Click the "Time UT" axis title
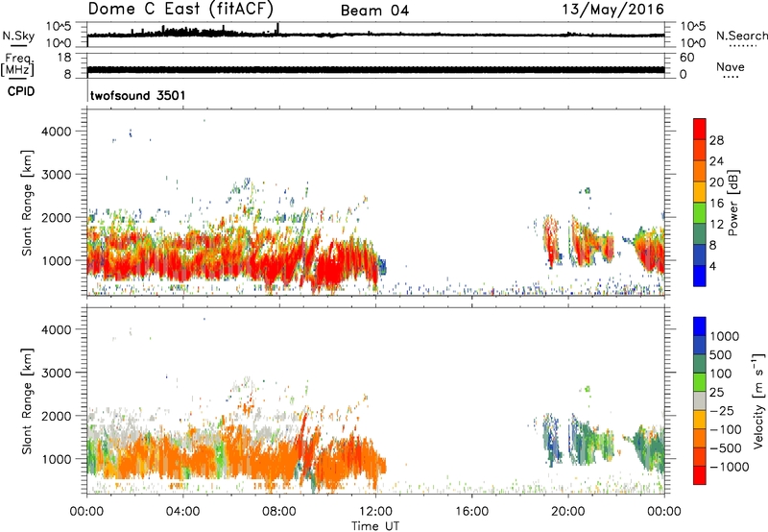The width and height of the screenshot is (768, 532). [x=375, y=526]
